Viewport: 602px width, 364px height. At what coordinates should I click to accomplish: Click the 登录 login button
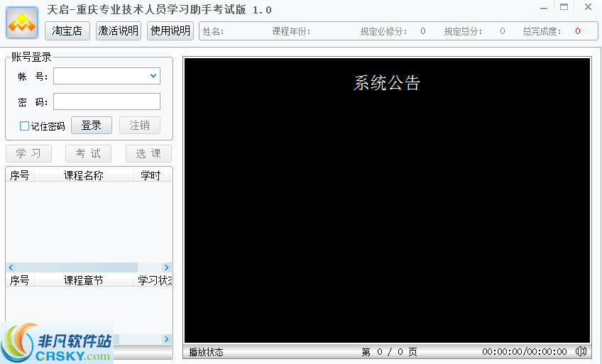pyautogui.click(x=92, y=126)
